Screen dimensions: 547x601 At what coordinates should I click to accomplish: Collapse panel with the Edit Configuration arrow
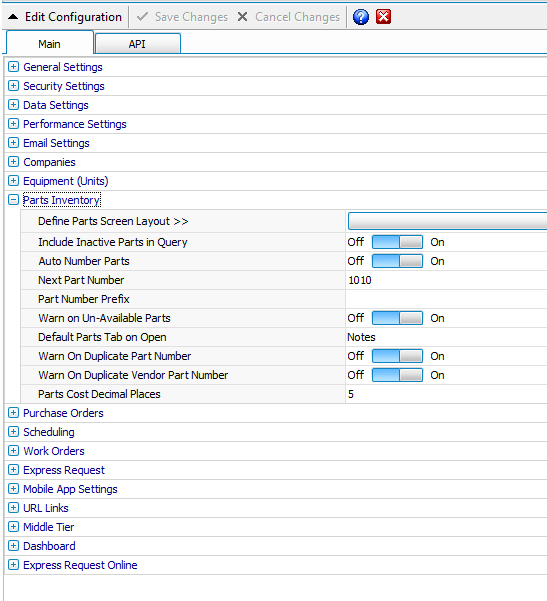click(x=13, y=17)
